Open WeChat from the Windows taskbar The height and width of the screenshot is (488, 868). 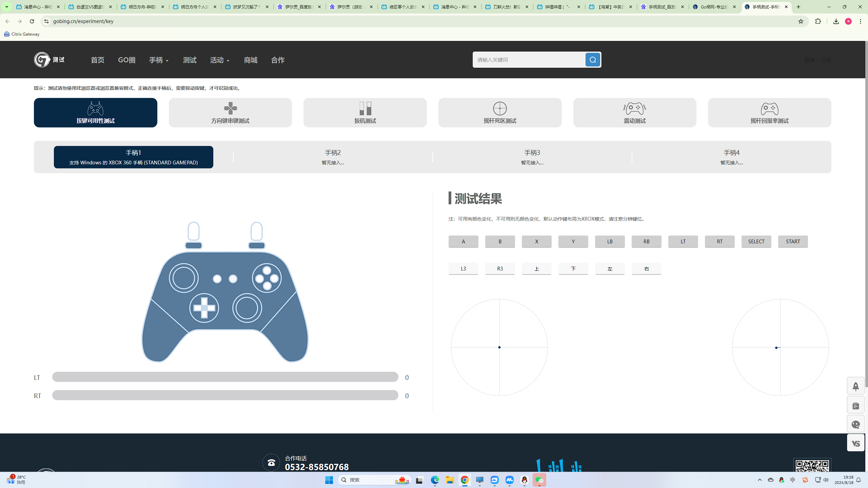pyautogui.click(x=539, y=480)
